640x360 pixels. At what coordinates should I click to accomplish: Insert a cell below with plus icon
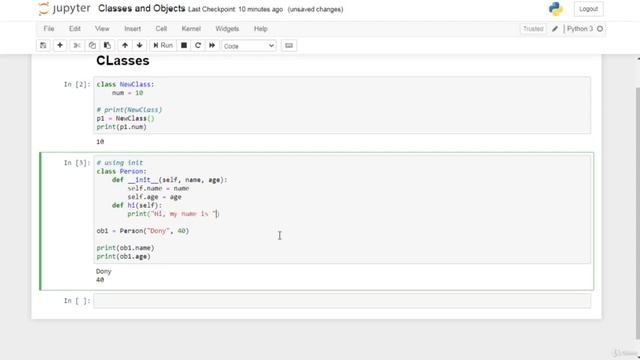pyautogui.click(x=60, y=45)
